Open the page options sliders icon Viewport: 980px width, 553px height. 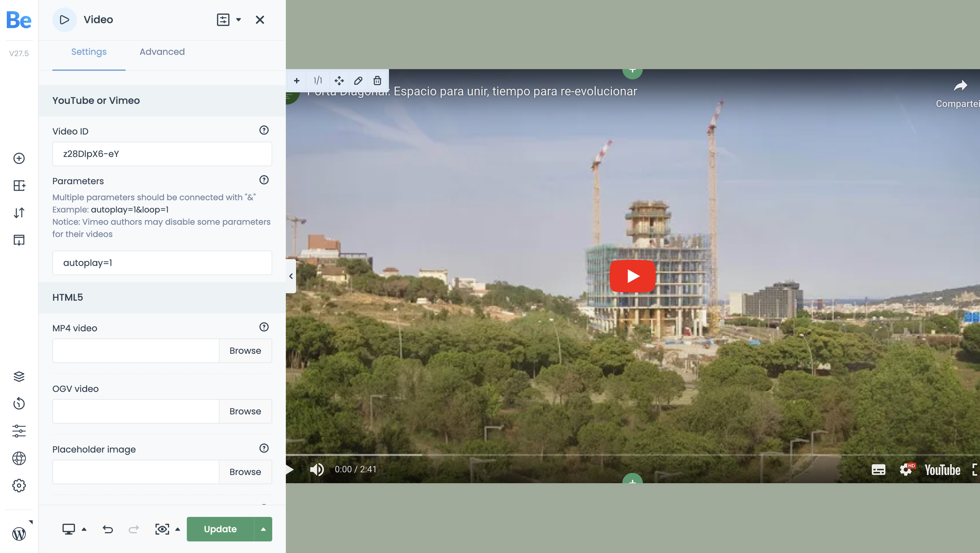click(x=19, y=431)
